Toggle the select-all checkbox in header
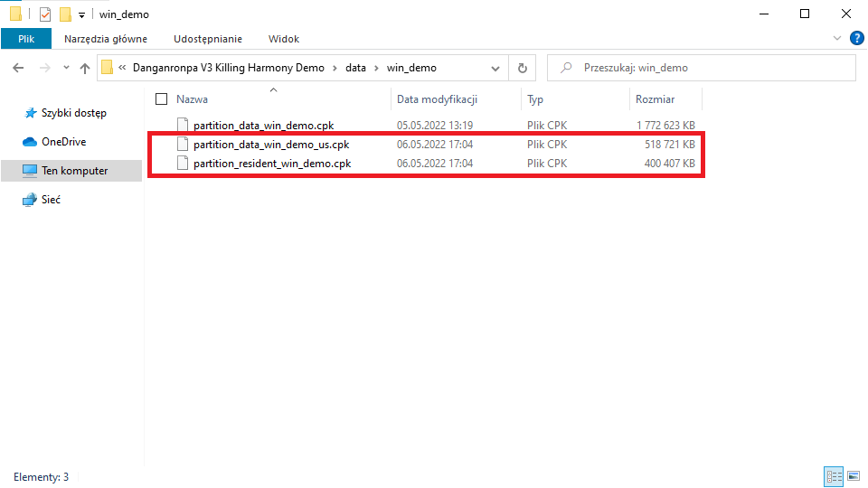 tap(161, 99)
